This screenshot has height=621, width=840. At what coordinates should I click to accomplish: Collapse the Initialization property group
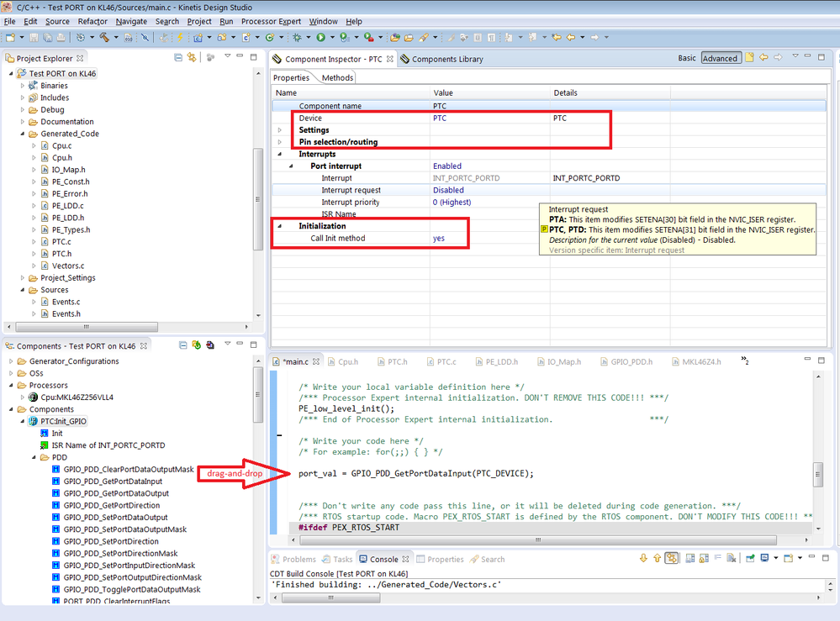coord(280,226)
